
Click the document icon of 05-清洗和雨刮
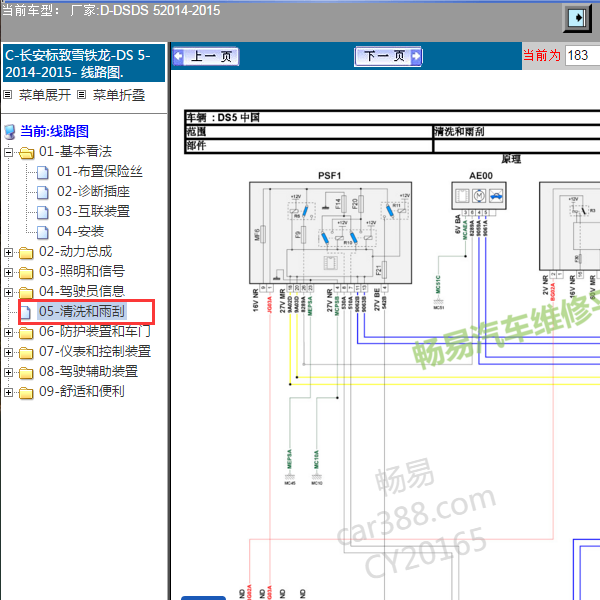25,312
